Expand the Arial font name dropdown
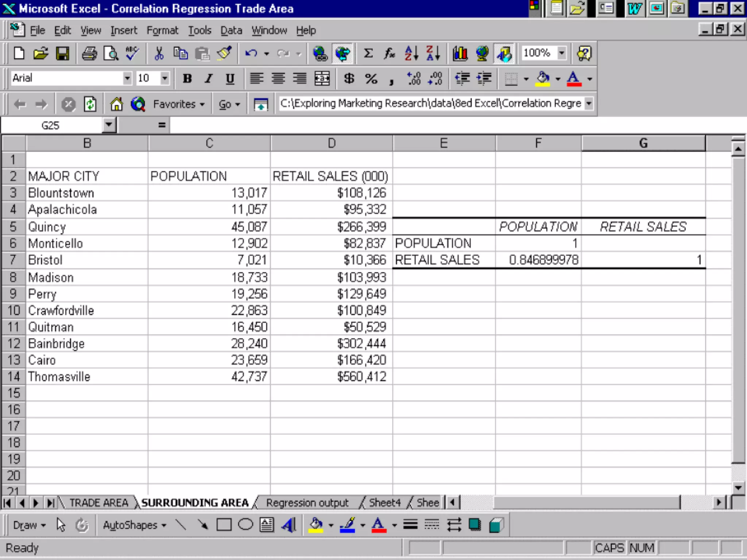Viewport: 747px width, 560px height. point(127,78)
